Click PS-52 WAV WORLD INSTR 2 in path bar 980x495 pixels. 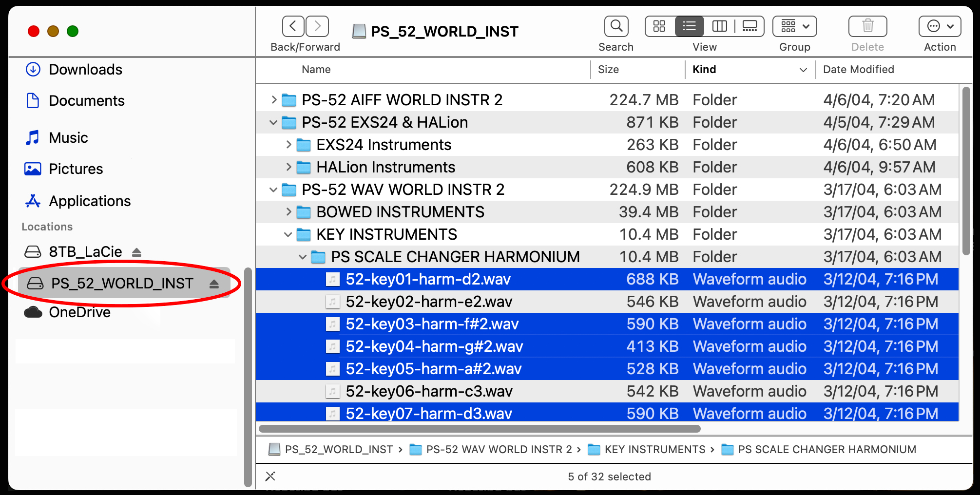pos(491,449)
